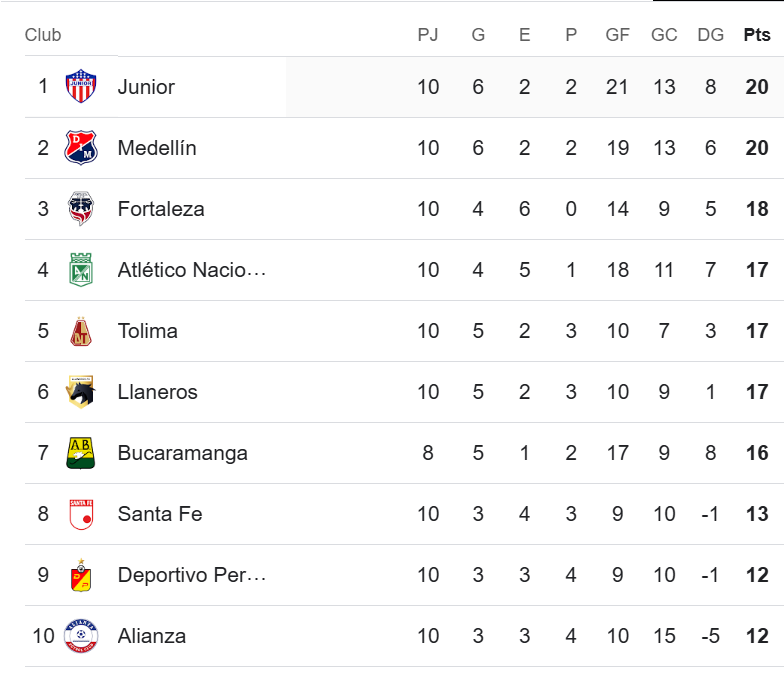
Task: Click the Club column header
Action: 43,35
